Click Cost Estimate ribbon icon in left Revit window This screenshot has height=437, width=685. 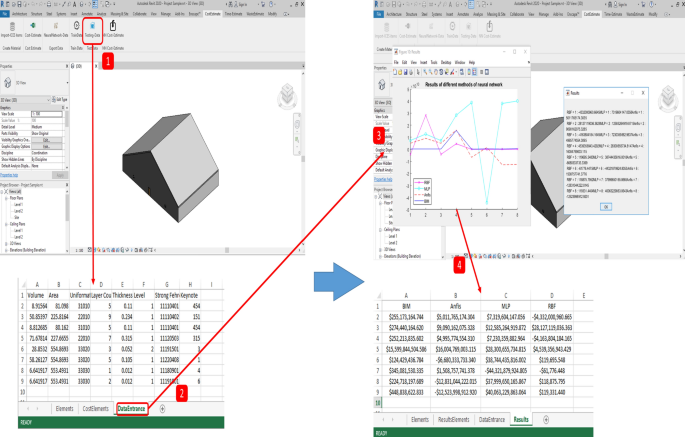point(33,26)
